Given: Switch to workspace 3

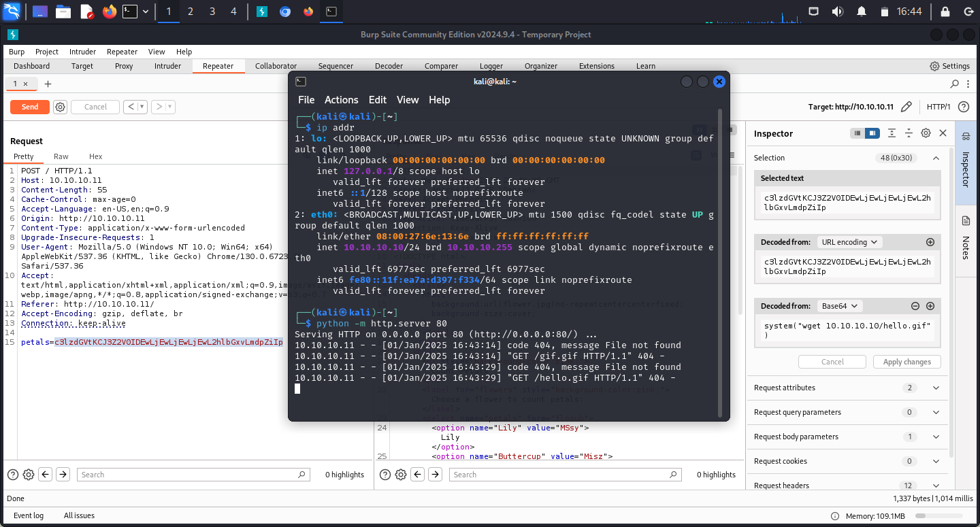Looking at the screenshot, I should point(212,12).
